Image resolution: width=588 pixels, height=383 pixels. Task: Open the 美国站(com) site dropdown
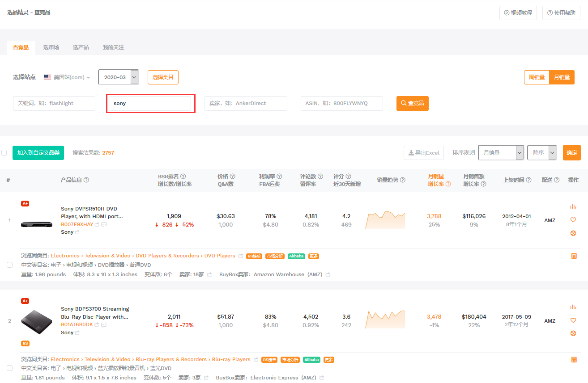pos(67,77)
